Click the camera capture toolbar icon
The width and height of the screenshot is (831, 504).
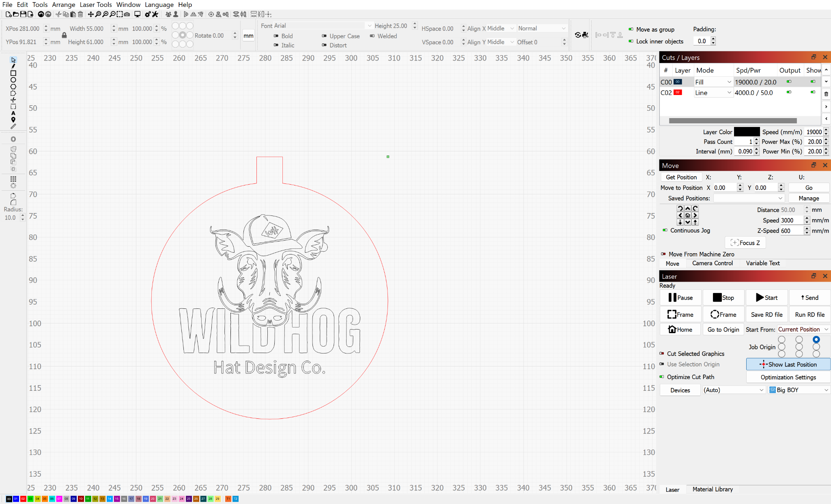point(127,14)
